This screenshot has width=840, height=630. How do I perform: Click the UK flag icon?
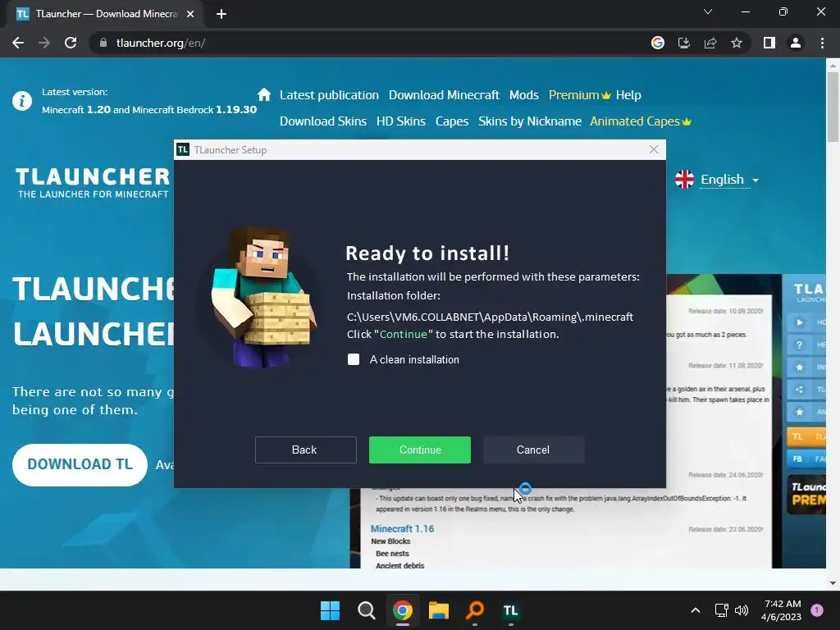coord(684,180)
